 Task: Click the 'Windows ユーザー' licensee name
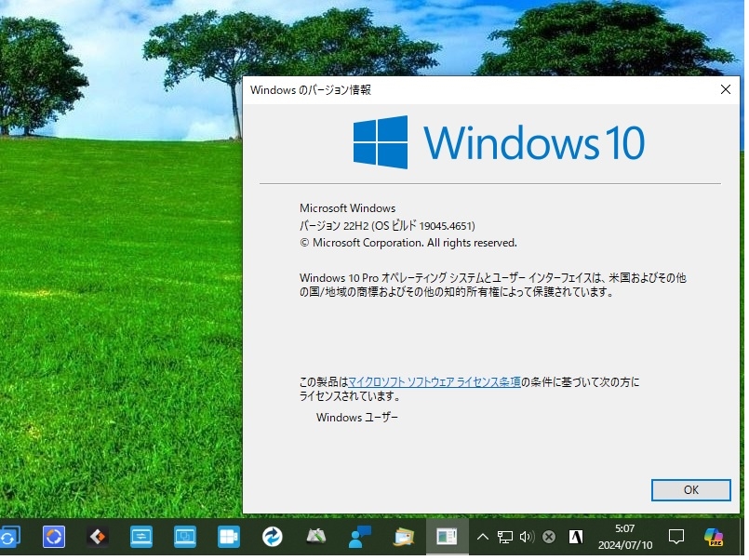click(357, 418)
